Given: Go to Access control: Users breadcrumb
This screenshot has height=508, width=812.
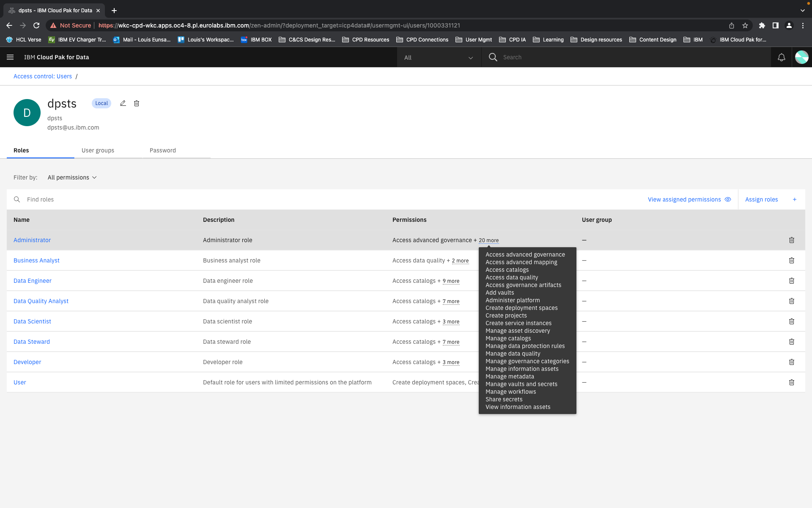Looking at the screenshot, I should (x=43, y=76).
